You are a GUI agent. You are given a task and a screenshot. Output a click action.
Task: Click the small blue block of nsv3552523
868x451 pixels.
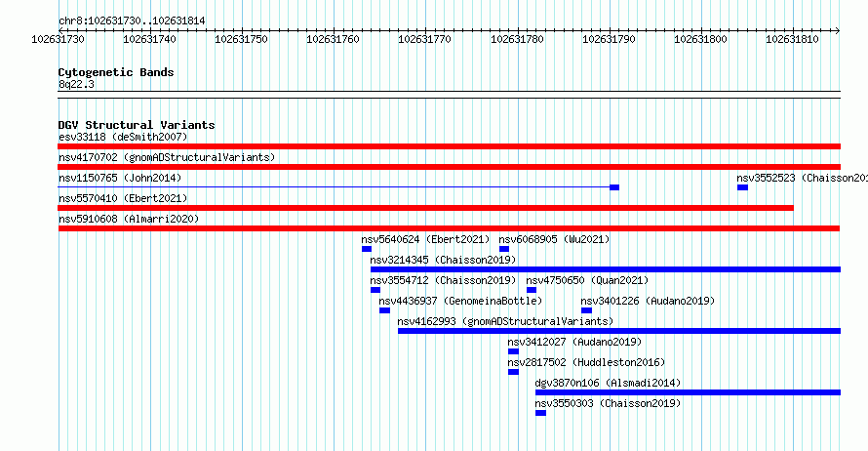[742, 187]
